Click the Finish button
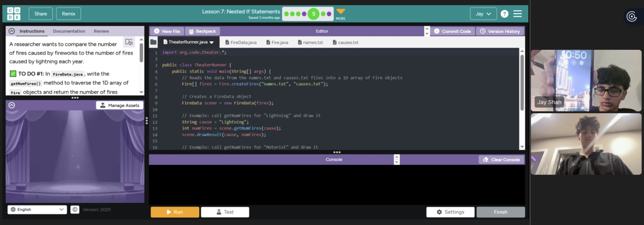 (501, 212)
